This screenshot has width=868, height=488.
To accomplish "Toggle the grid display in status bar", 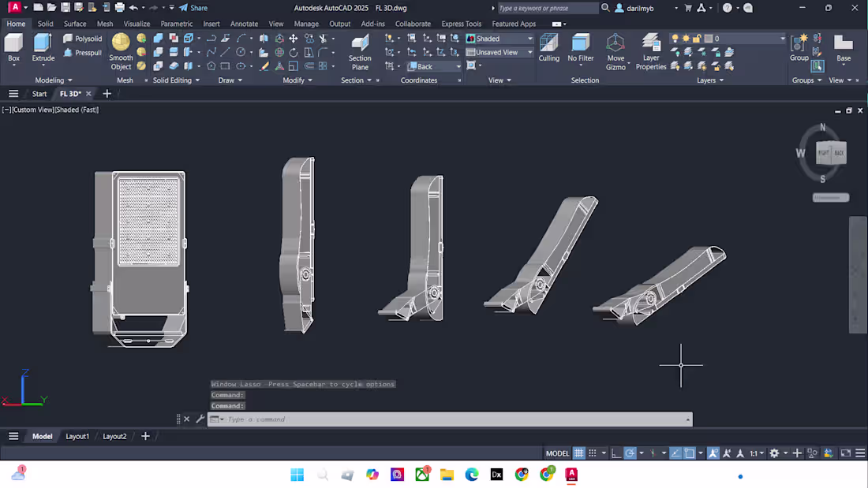I will coord(578,453).
